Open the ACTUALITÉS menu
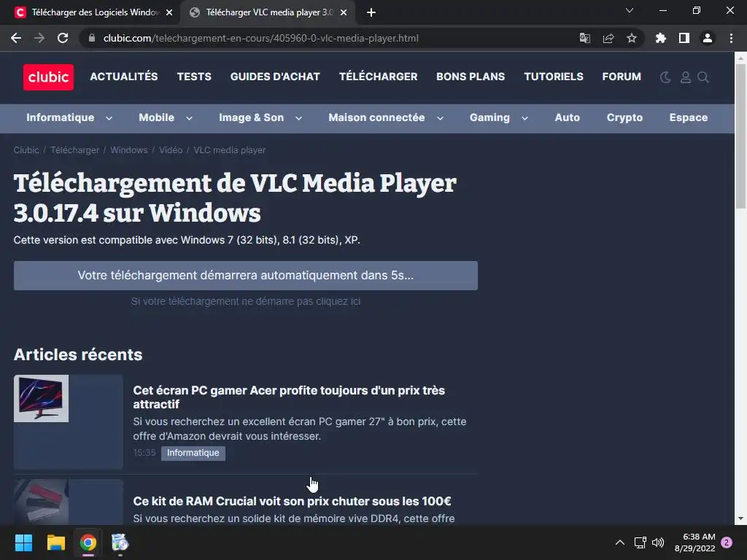The image size is (747, 560). (124, 77)
